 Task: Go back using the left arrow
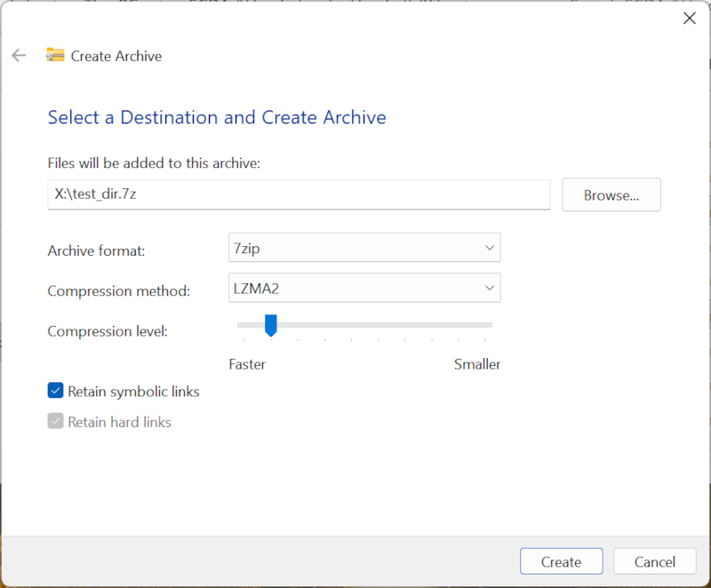tap(19, 55)
